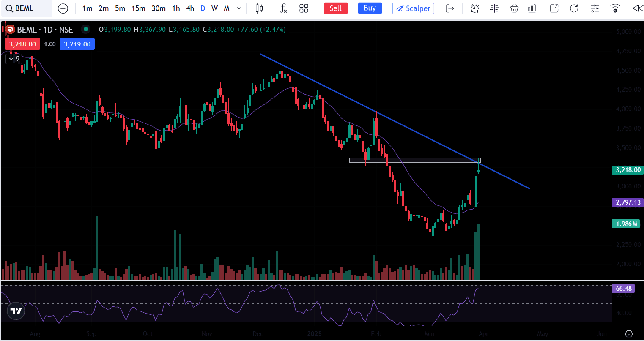Viewport: 644px width, 341px height.
Task: Click the 3,500.00 price scale label
Action: pyautogui.click(x=628, y=147)
